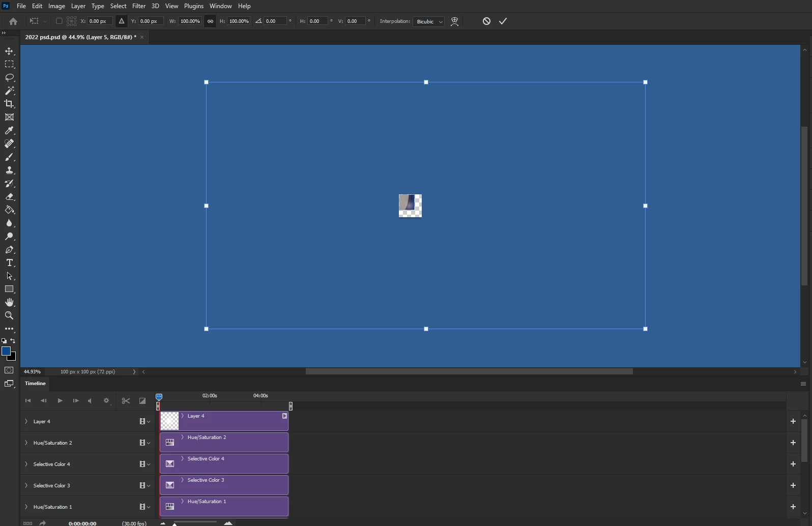The image size is (812, 526).
Task: Toggle warp mode icon in options bar
Action: point(455,21)
